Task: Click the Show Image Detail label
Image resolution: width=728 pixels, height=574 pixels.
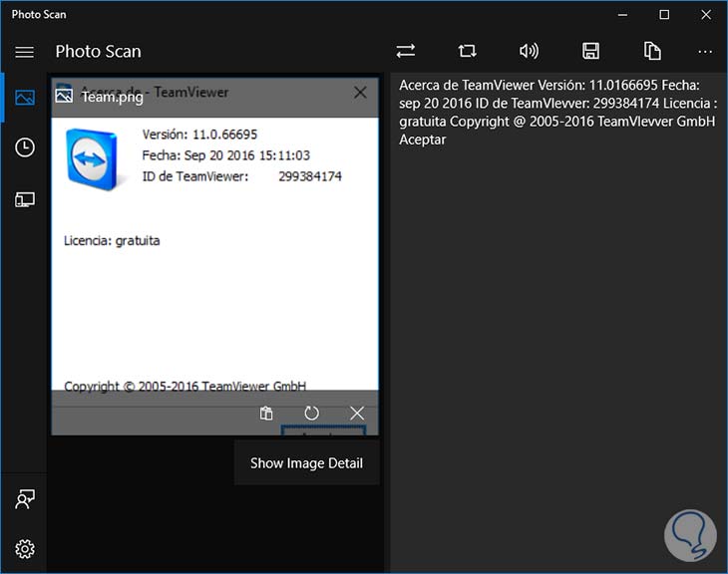Action: (x=306, y=463)
